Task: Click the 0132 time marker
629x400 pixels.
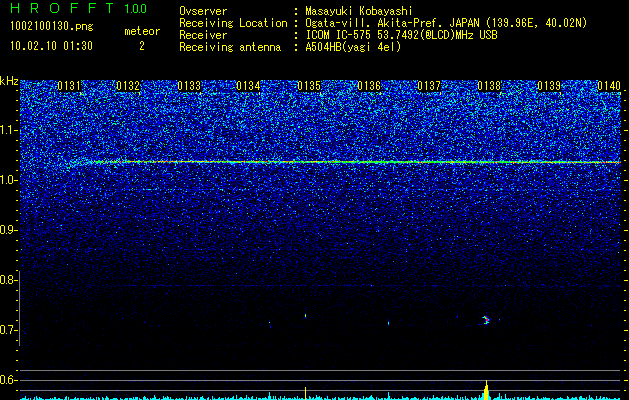Action: pos(128,86)
